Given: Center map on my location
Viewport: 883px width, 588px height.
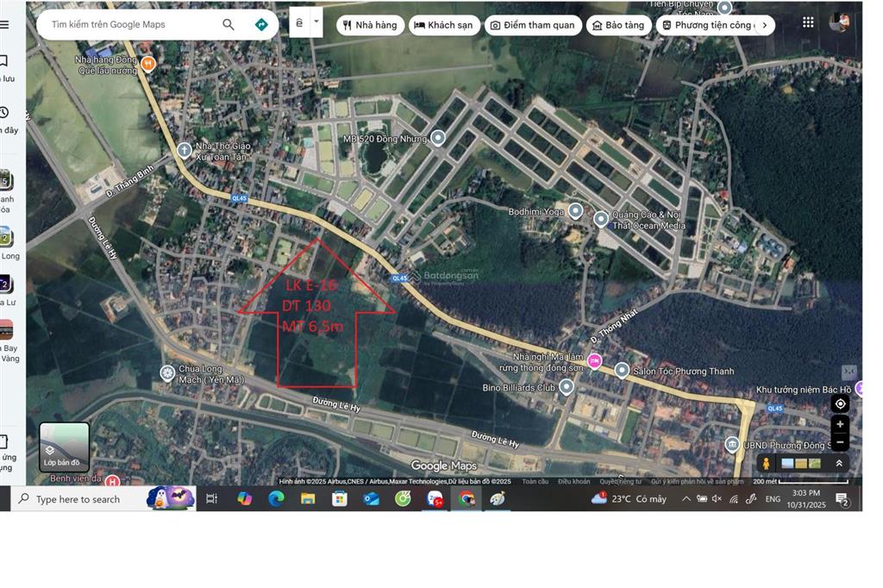Looking at the screenshot, I should coord(840,403).
